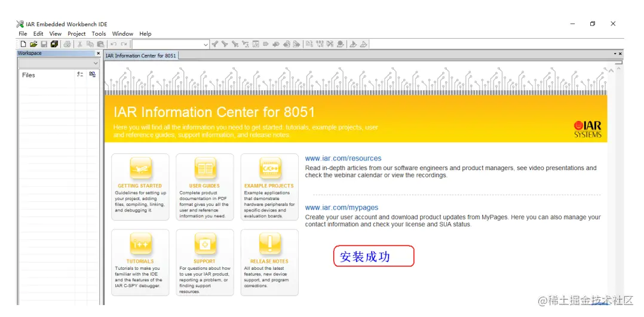The width and height of the screenshot is (644, 317).
Task: Click the Find toolbar icon
Action: 235,44
